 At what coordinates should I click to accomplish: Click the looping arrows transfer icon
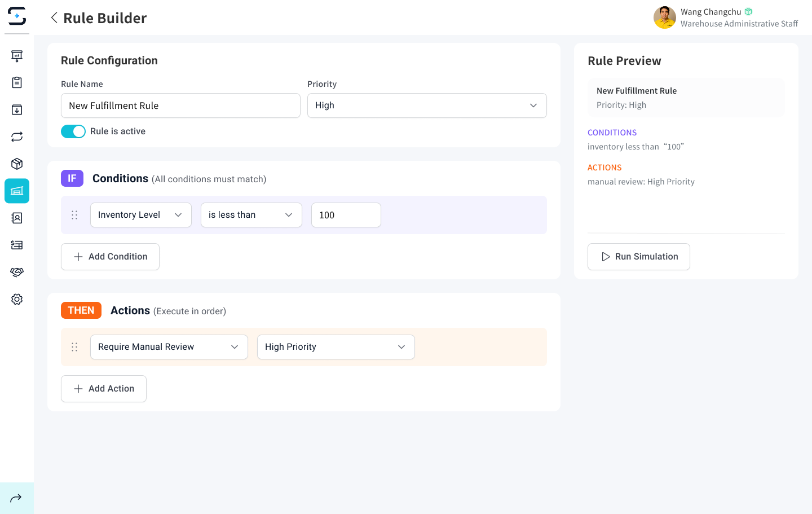click(17, 137)
